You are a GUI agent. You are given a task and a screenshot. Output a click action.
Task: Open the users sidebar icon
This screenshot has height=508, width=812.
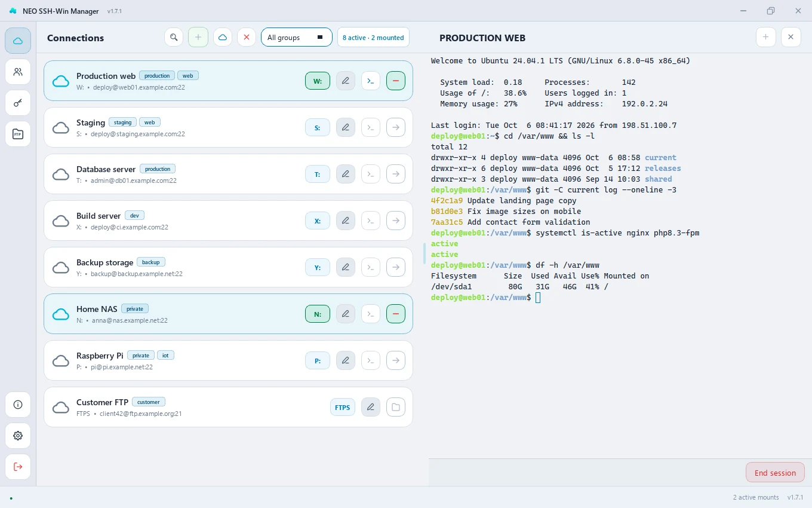tap(18, 72)
